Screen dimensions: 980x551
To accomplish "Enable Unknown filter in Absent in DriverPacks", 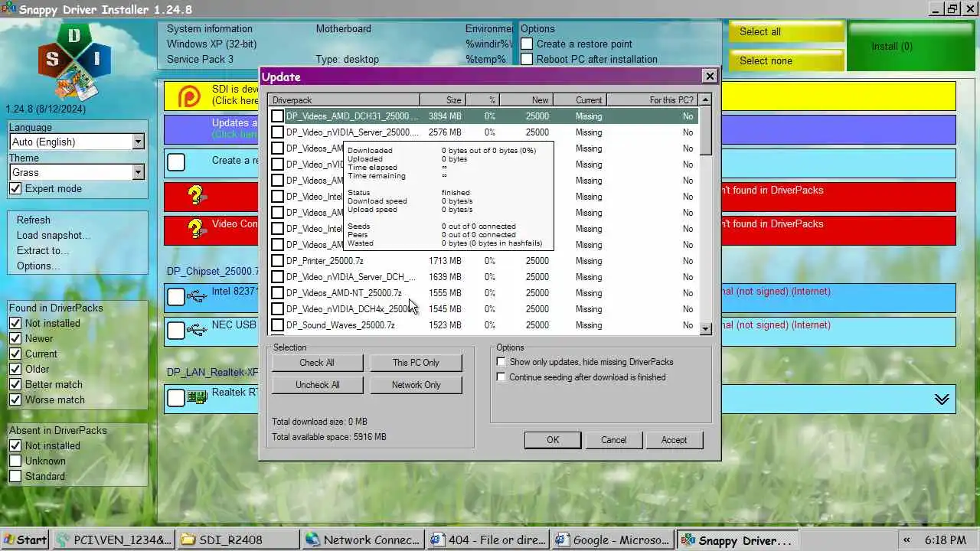I will click(15, 461).
